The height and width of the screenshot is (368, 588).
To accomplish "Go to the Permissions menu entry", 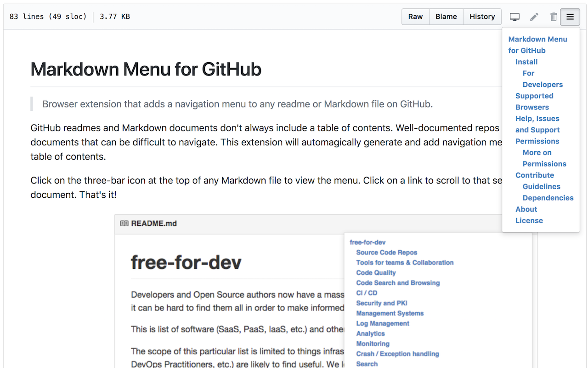I will 537,141.
